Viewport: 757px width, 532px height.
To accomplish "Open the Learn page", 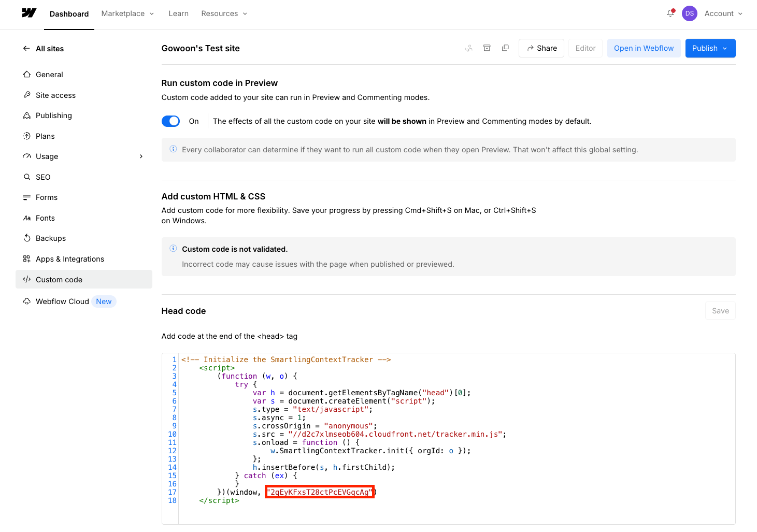I will (178, 13).
